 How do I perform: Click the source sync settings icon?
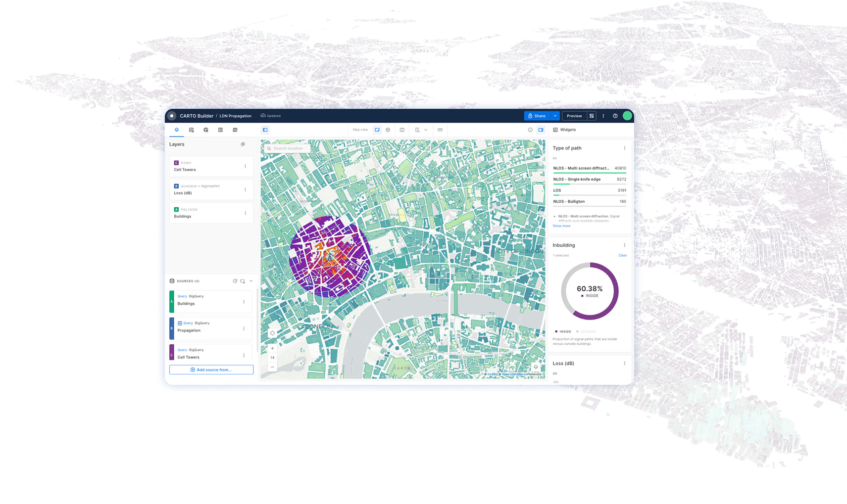[243, 281]
